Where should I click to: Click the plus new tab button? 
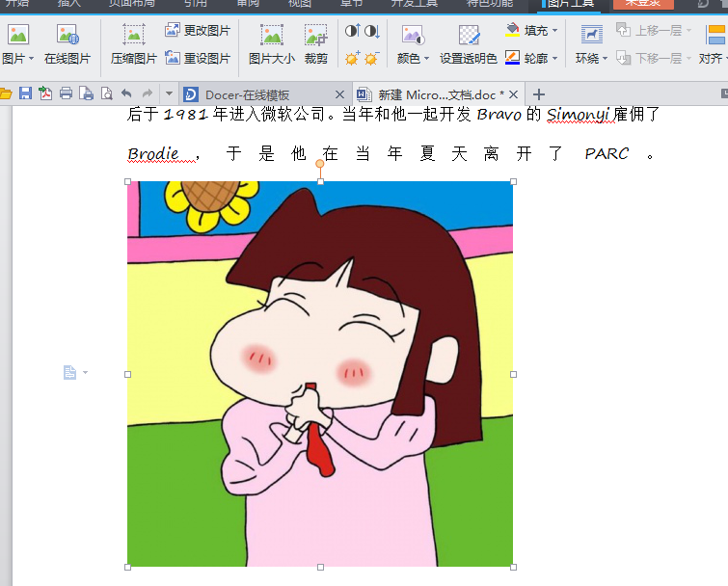[539, 94]
